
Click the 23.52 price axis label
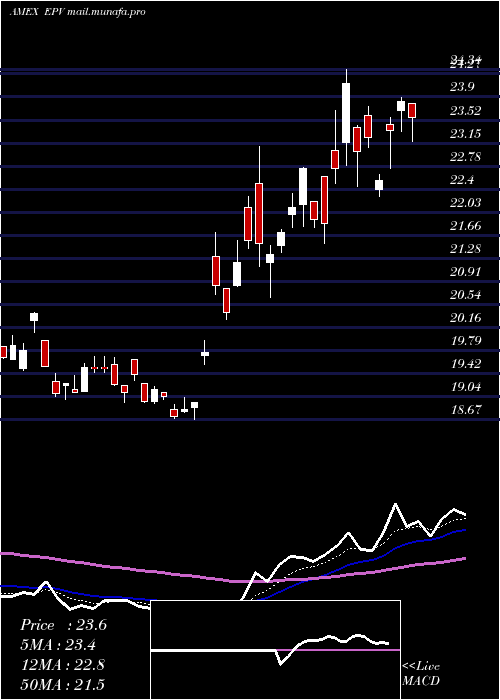pyautogui.click(x=466, y=111)
